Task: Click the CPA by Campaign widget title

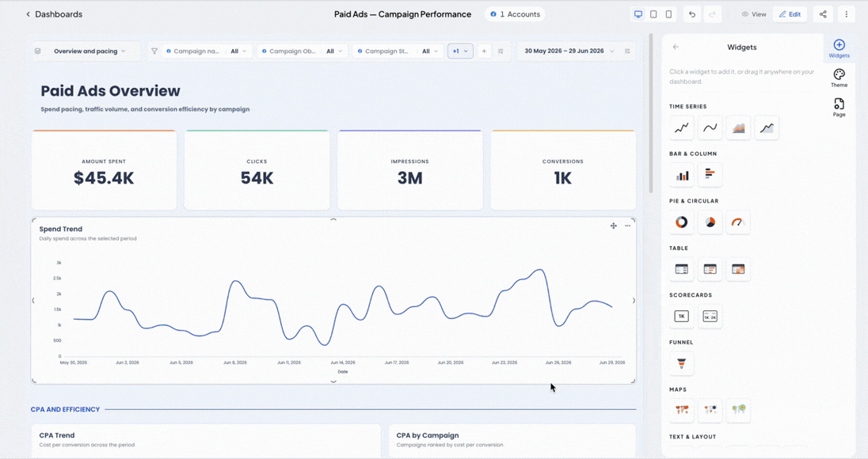Action: [x=428, y=435]
